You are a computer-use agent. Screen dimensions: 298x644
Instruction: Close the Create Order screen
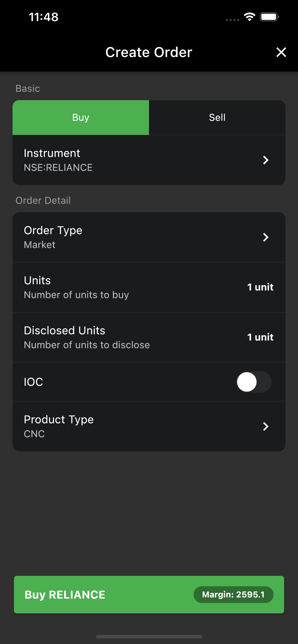[281, 52]
